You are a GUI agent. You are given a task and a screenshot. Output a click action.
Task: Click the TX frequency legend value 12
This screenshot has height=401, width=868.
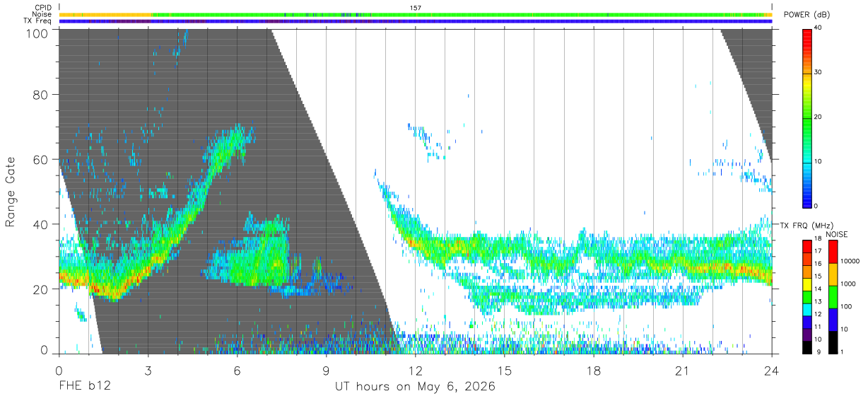818,314
